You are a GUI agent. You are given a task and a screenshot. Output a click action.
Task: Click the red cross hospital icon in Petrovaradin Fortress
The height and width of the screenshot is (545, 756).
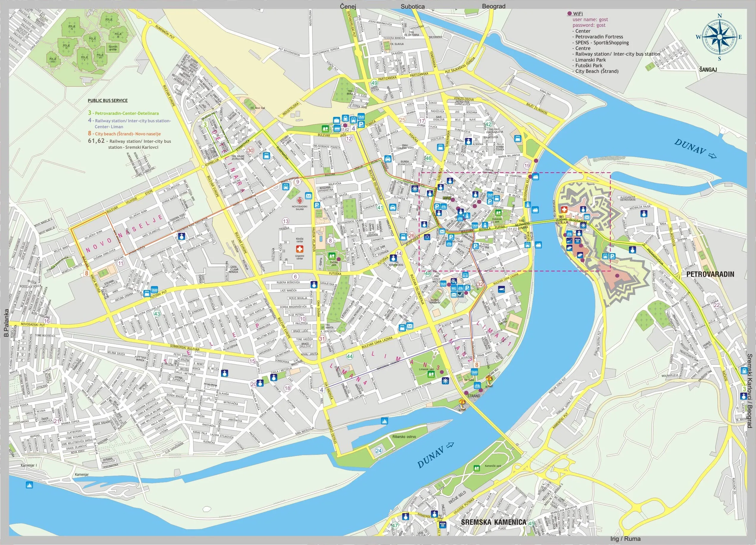click(x=564, y=209)
